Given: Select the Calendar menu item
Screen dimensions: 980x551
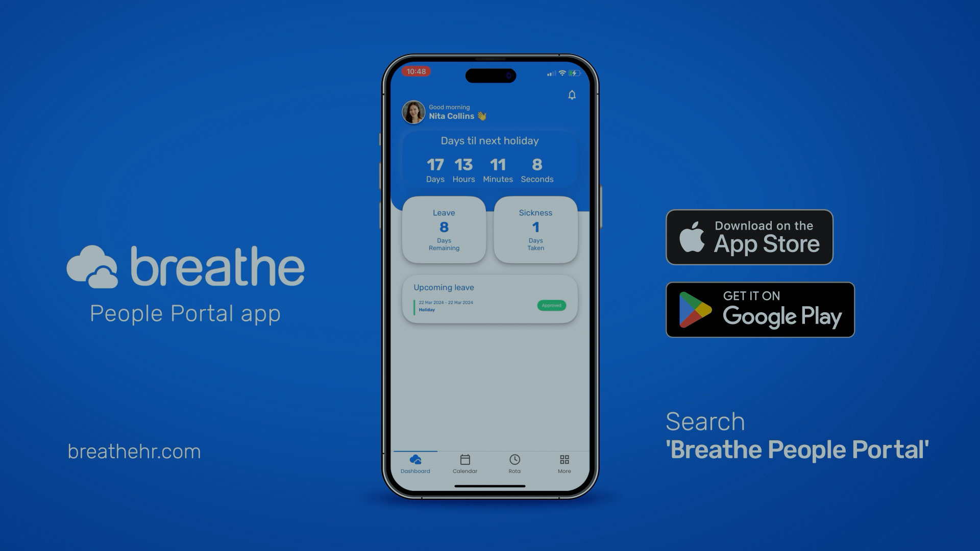Looking at the screenshot, I should (464, 463).
